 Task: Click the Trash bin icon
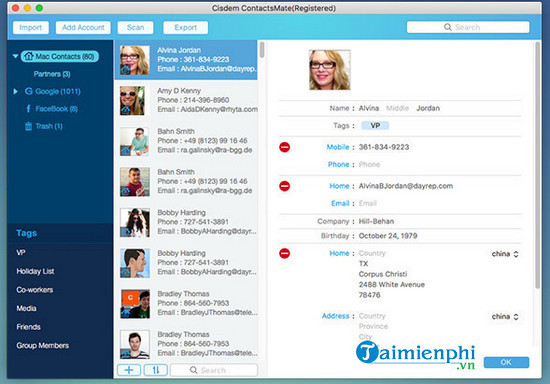(x=28, y=126)
